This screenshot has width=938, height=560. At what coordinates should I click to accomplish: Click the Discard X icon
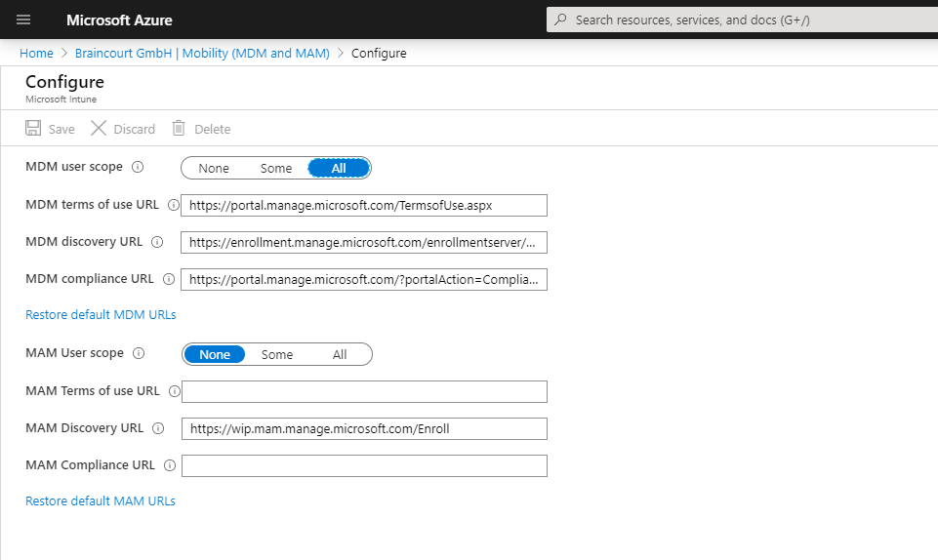click(99, 128)
